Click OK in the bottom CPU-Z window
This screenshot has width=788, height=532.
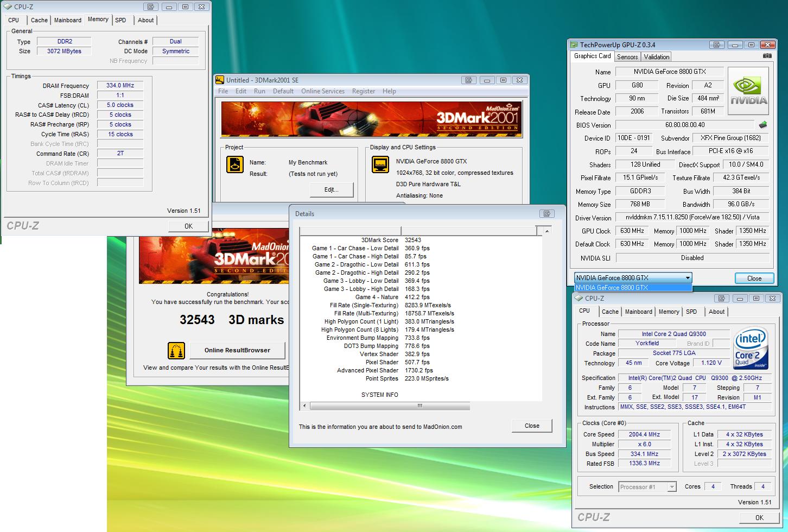[x=759, y=517]
